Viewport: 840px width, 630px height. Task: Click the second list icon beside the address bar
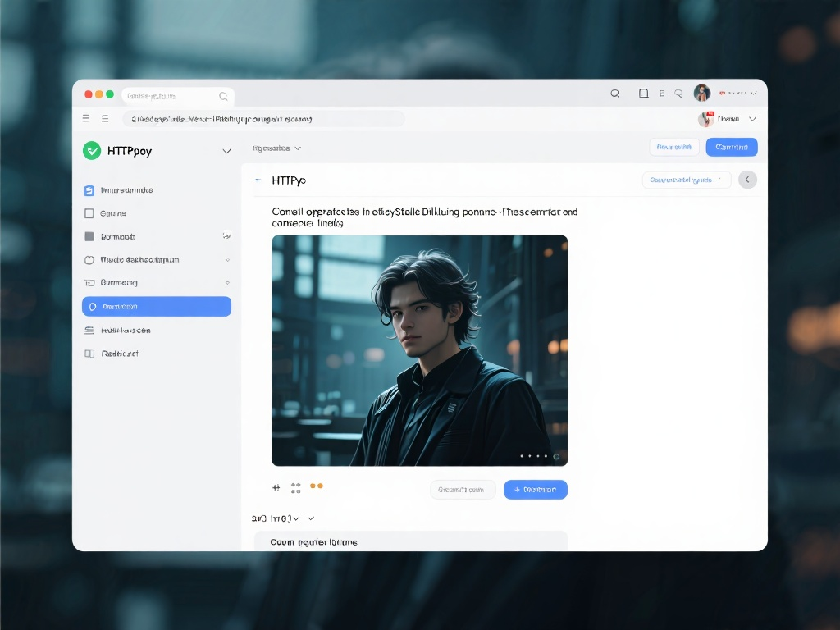point(105,118)
